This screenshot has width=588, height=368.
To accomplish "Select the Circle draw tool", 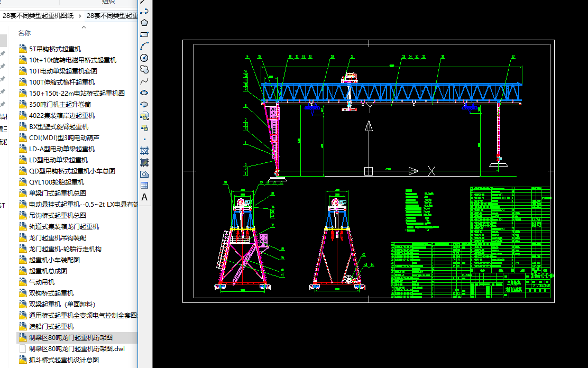I will pos(144,58).
